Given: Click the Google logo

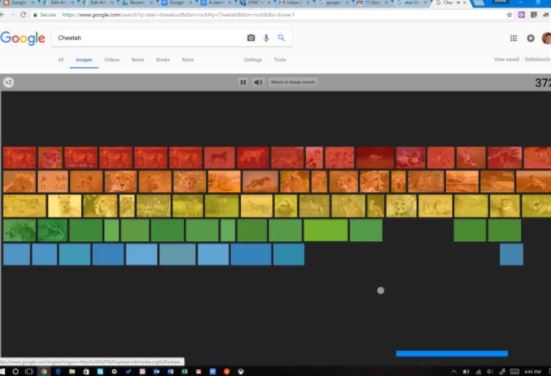Looking at the screenshot, I should 23,38.
